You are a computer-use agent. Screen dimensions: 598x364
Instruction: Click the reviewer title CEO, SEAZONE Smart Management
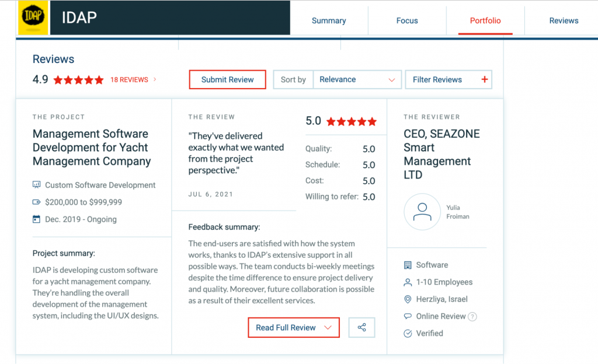441,154
